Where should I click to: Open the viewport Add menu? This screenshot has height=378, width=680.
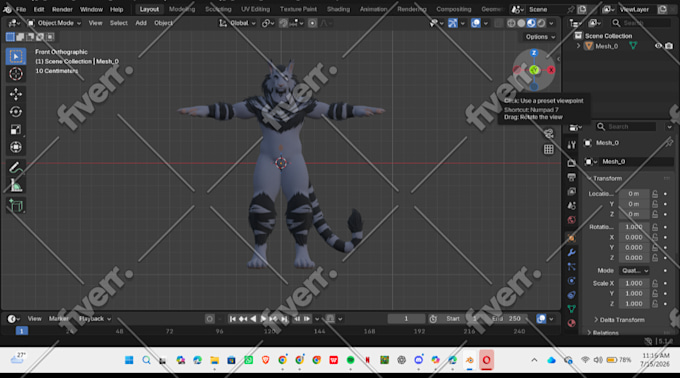[141, 23]
